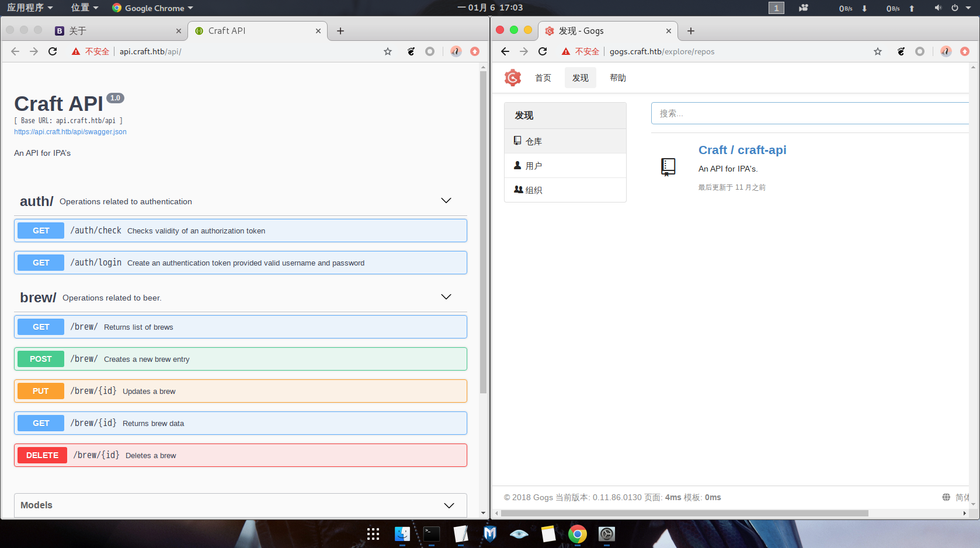Open the Finder-style file manager in dock

point(402,534)
